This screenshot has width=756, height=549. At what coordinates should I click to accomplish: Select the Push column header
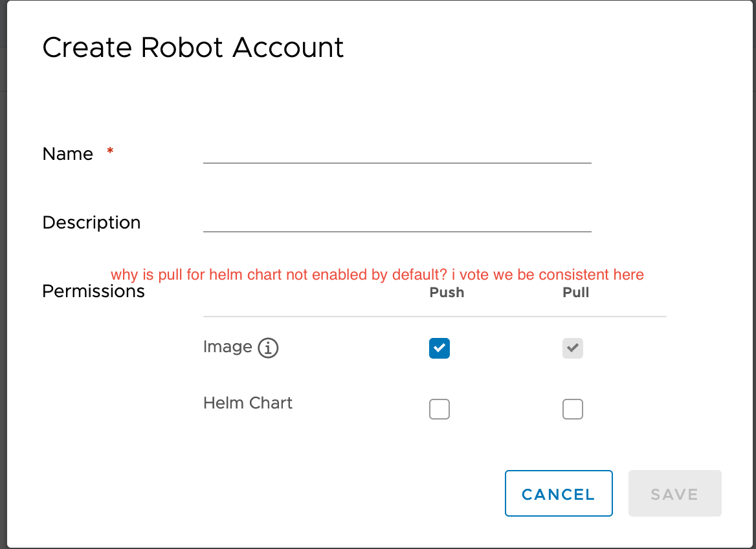447,292
